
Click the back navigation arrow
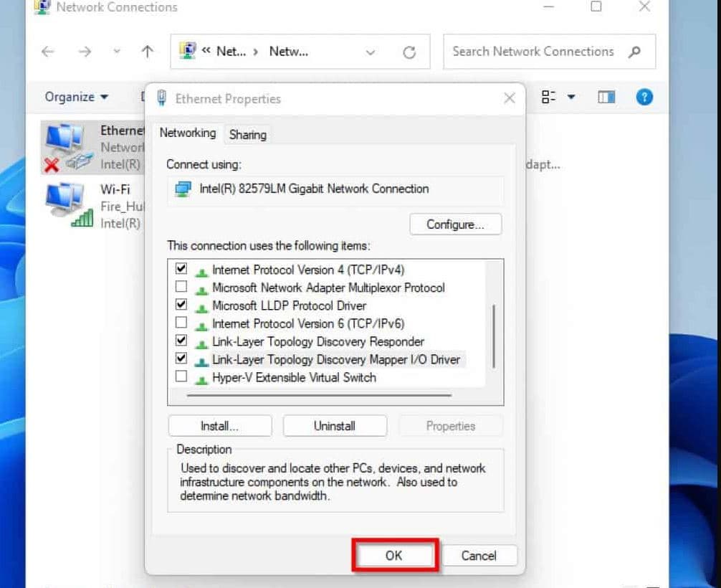48,52
